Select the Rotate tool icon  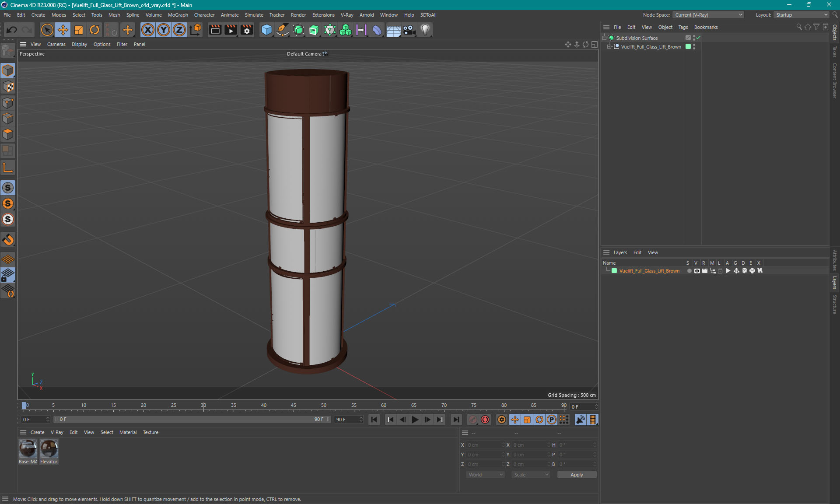coord(94,30)
